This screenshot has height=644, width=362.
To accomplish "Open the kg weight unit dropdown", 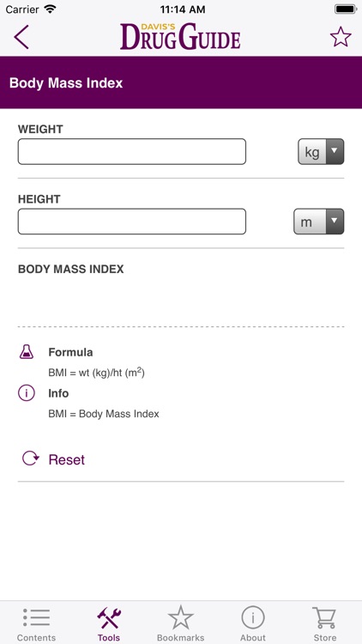I will pyautogui.click(x=321, y=151).
